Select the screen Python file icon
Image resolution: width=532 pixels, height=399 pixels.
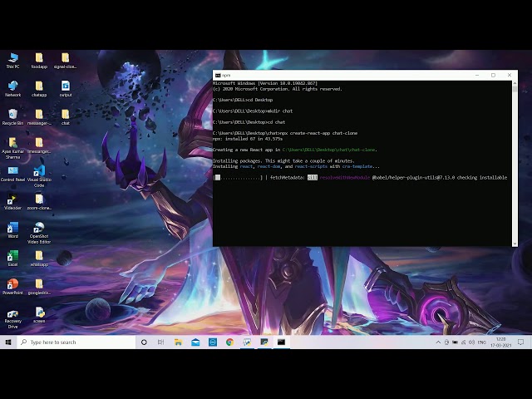click(x=39, y=315)
